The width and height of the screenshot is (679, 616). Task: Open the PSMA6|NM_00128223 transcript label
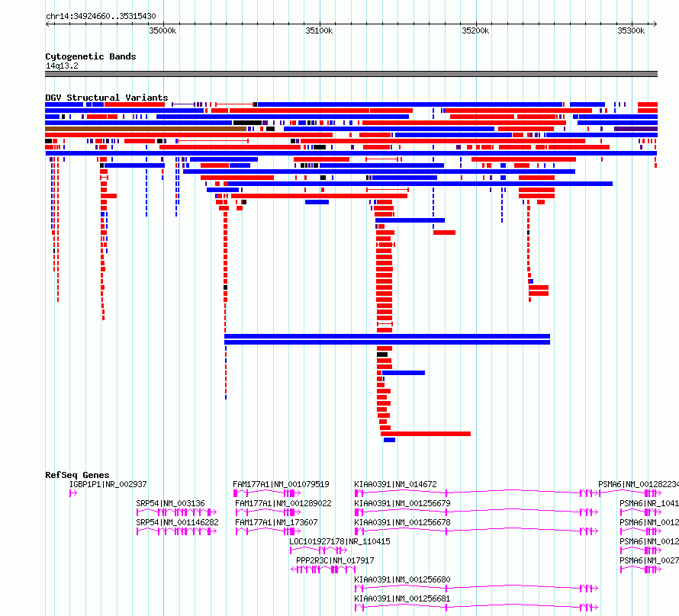point(639,484)
